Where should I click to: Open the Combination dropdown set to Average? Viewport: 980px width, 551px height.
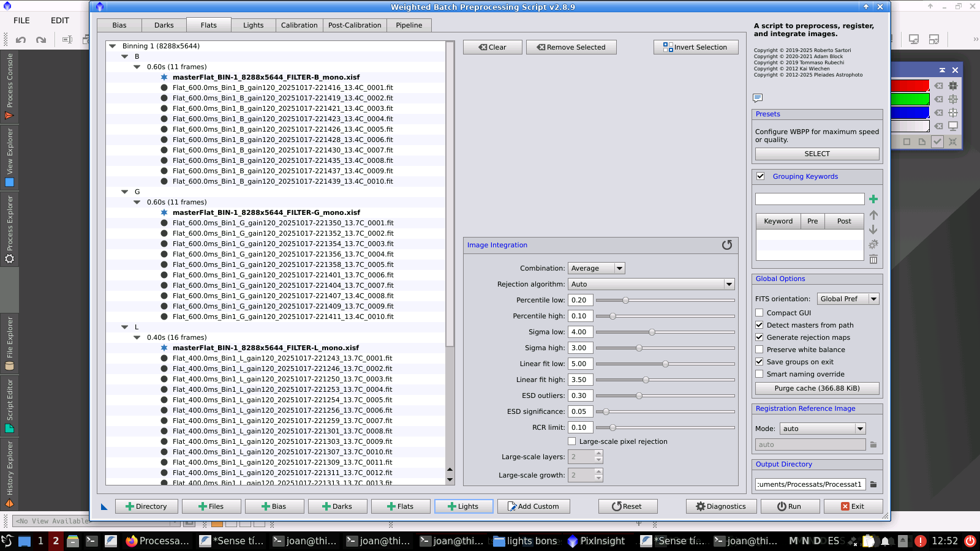[x=596, y=268]
